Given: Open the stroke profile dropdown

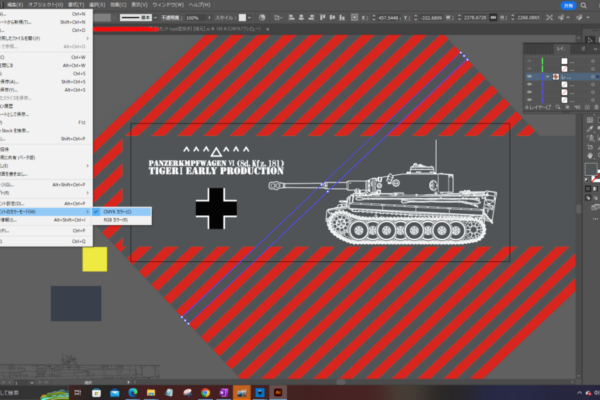Looking at the screenshot, I should [155, 18].
